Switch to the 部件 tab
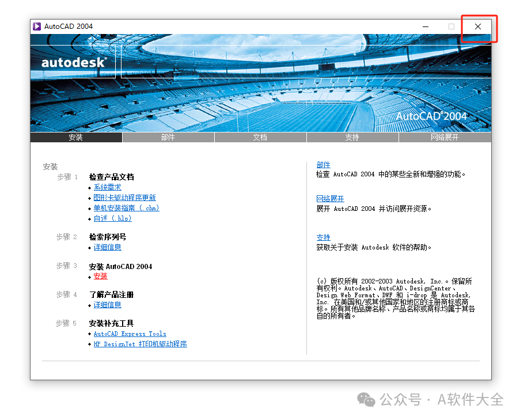 168,137
